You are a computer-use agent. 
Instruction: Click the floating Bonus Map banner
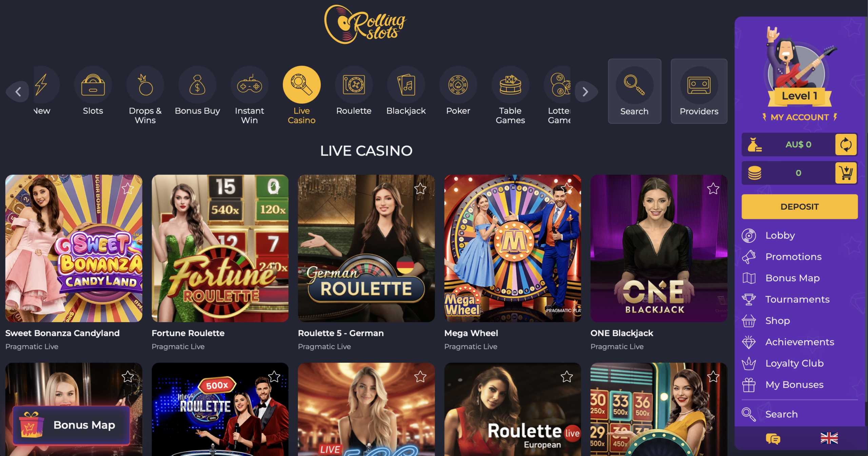point(71,425)
